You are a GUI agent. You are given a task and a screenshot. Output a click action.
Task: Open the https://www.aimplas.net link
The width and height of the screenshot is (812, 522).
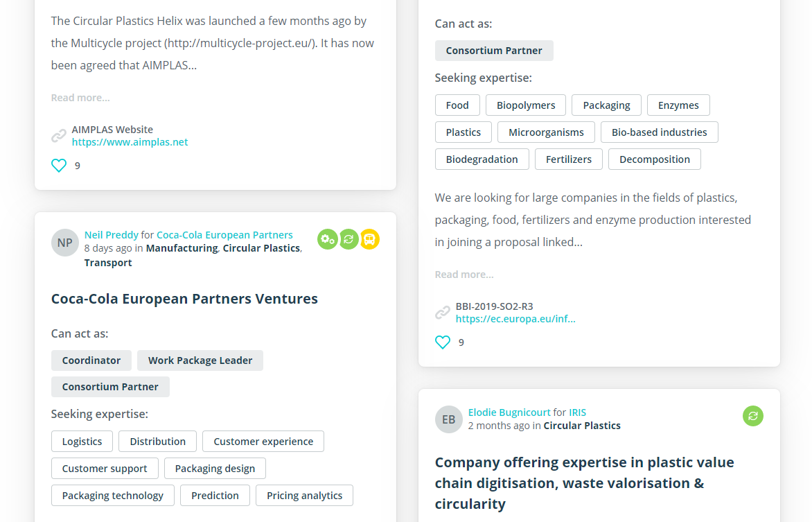click(x=130, y=142)
